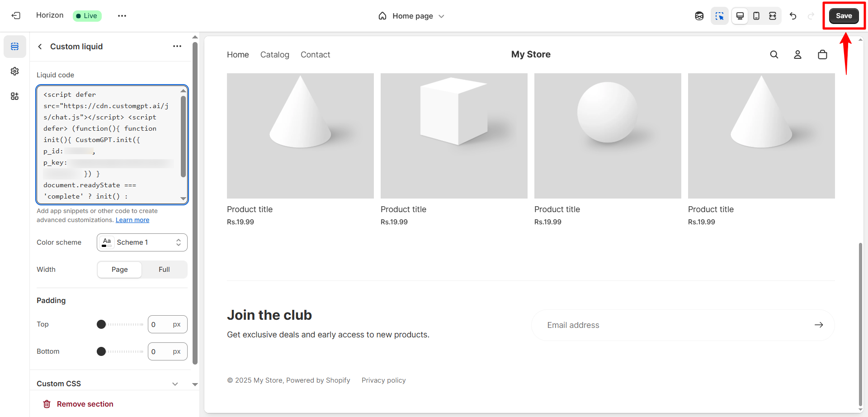This screenshot has height=417, width=868.
Task: Open the Color scheme dropdown
Action: (142, 242)
